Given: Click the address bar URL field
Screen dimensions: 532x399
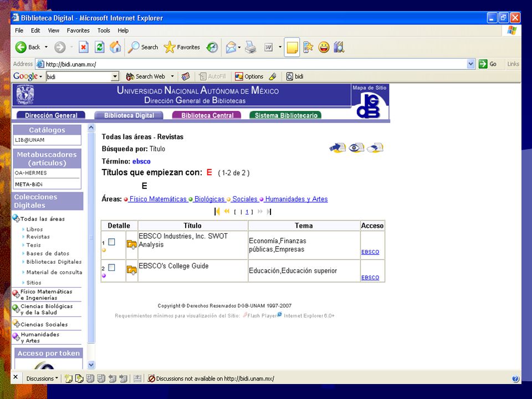Looking at the screenshot, I should pos(251,64).
